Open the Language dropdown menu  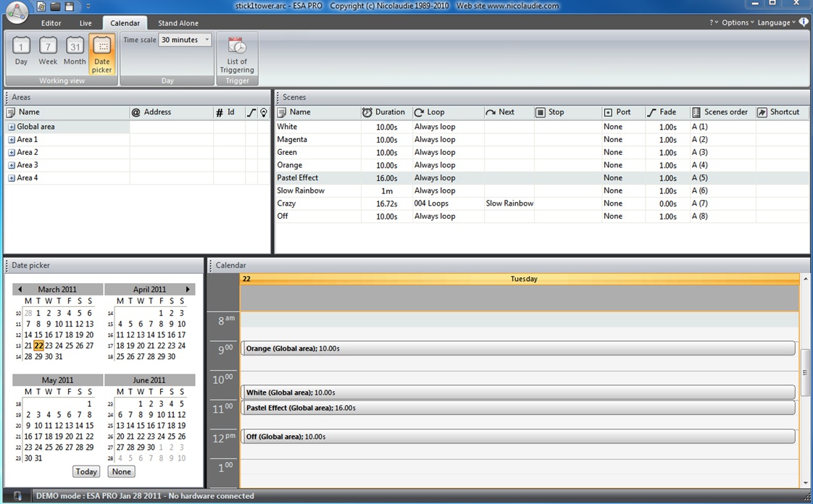click(x=776, y=22)
